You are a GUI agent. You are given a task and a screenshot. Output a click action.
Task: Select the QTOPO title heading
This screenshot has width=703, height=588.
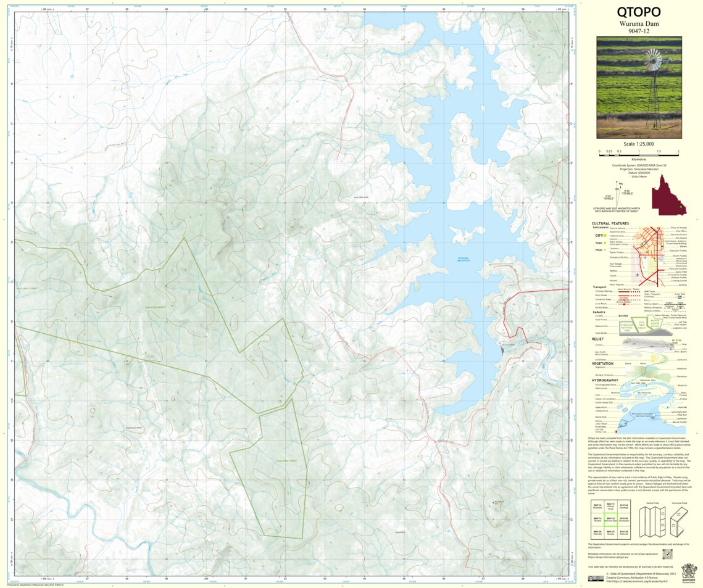tap(639, 12)
